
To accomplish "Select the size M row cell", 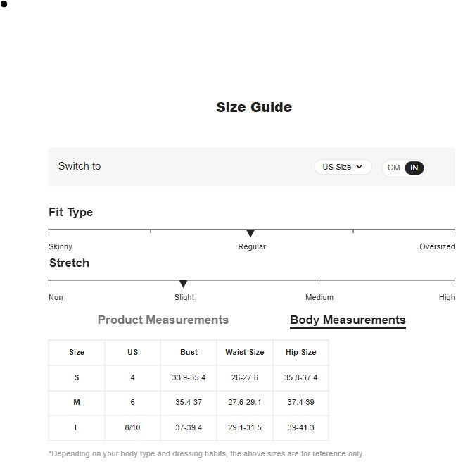I will tap(77, 403).
